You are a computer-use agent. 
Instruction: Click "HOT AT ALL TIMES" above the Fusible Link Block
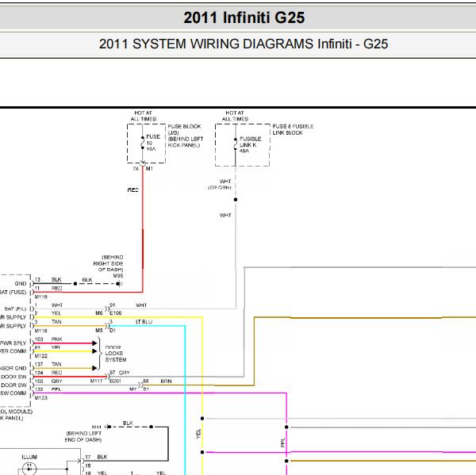click(x=235, y=116)
